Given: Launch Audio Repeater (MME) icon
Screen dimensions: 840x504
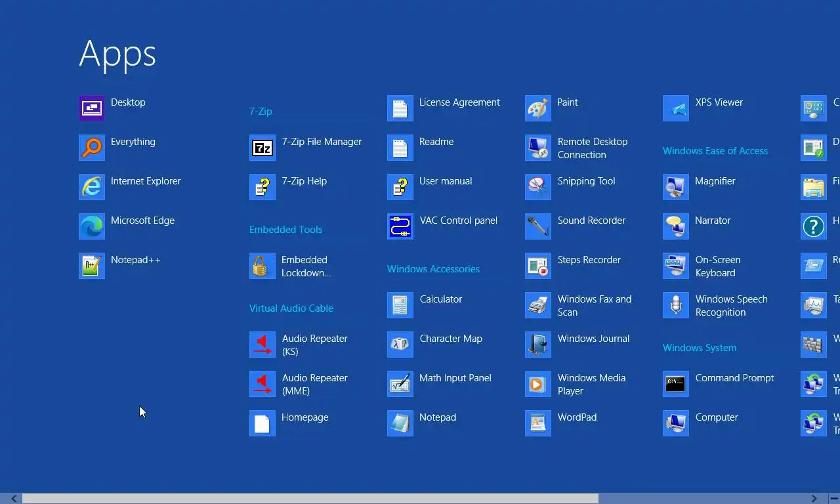Looking at the screenshot, I should tap(262, 384).
